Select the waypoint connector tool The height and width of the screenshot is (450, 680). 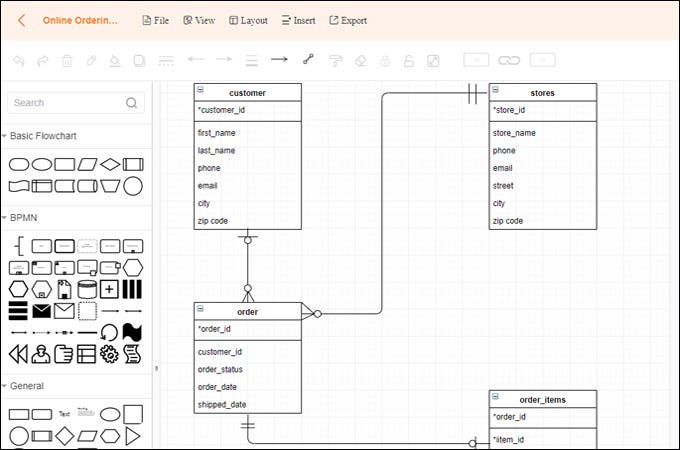tap(308, 59)
